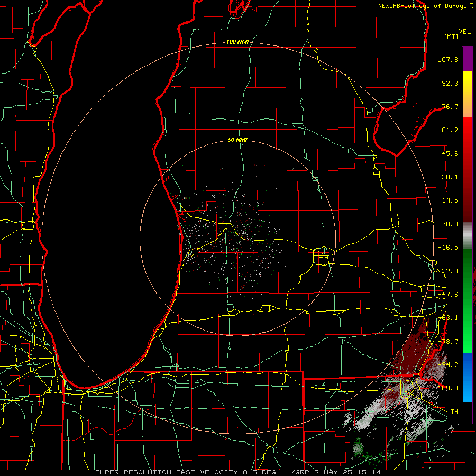Click the -94.2 velocity scale value

(x=448, y=364)
